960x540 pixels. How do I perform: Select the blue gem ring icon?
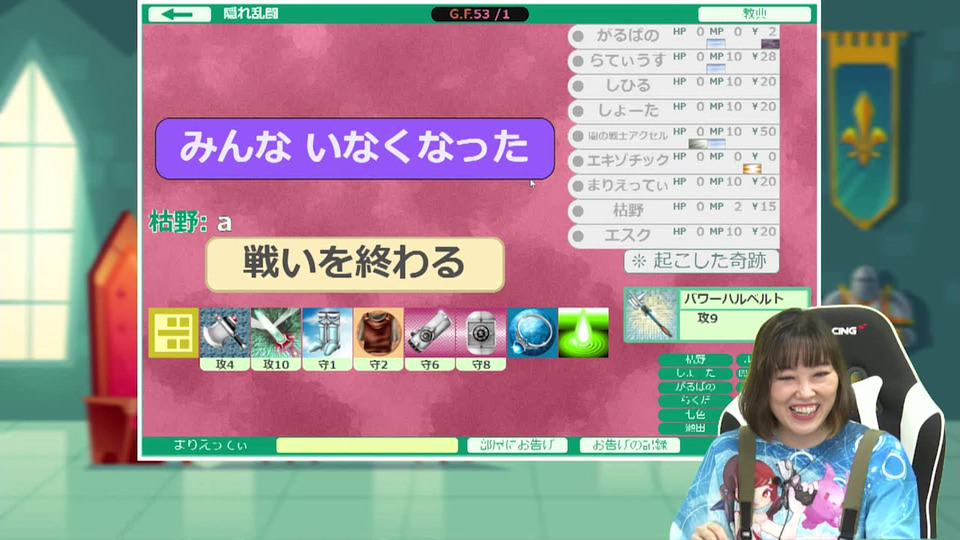532,332
